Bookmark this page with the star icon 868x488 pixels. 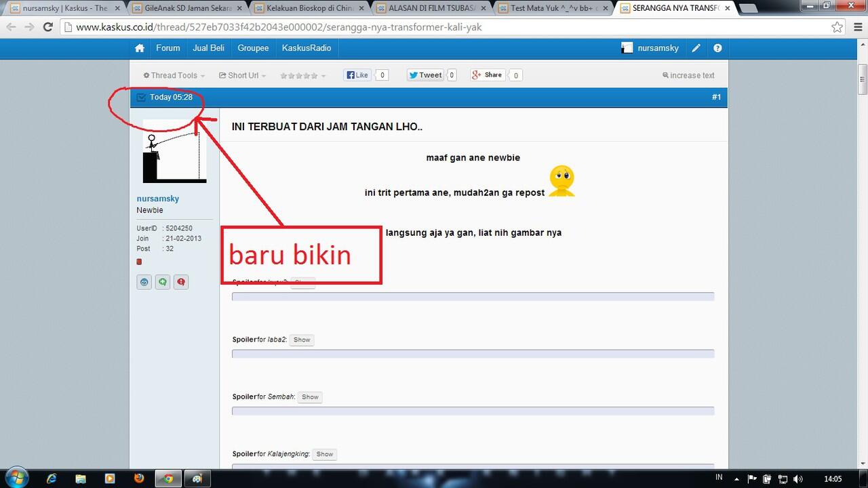pos(837,28)
